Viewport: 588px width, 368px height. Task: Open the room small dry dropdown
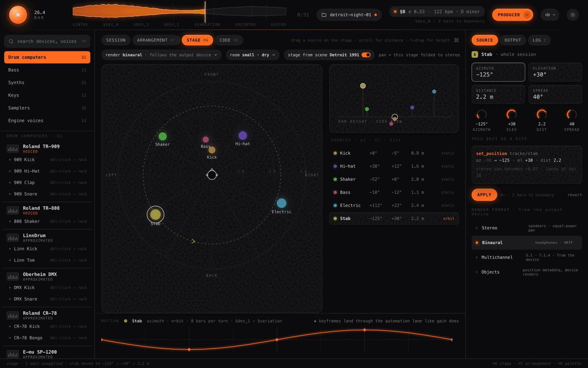click(252, 55)
